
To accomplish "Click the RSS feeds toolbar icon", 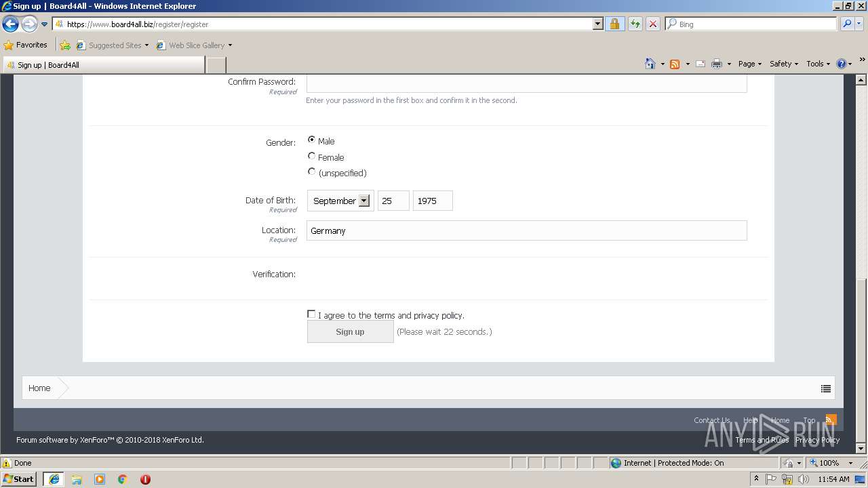I will (675, 64).
